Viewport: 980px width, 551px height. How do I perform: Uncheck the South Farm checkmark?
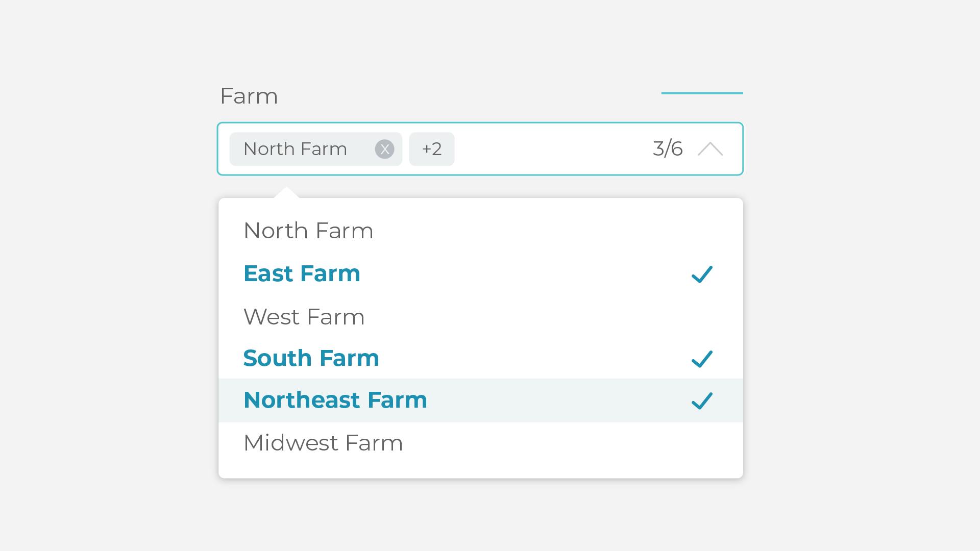tap(702, 359)
